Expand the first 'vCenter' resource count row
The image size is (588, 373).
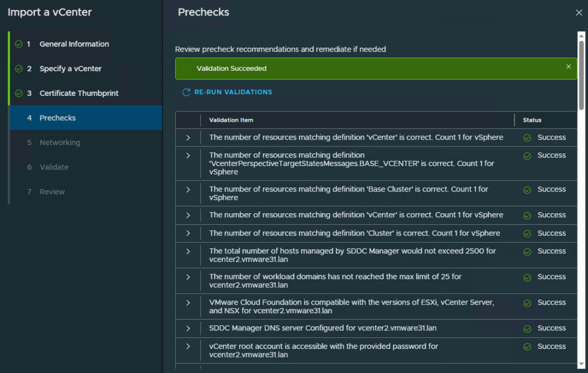click(x=188, y=137)
